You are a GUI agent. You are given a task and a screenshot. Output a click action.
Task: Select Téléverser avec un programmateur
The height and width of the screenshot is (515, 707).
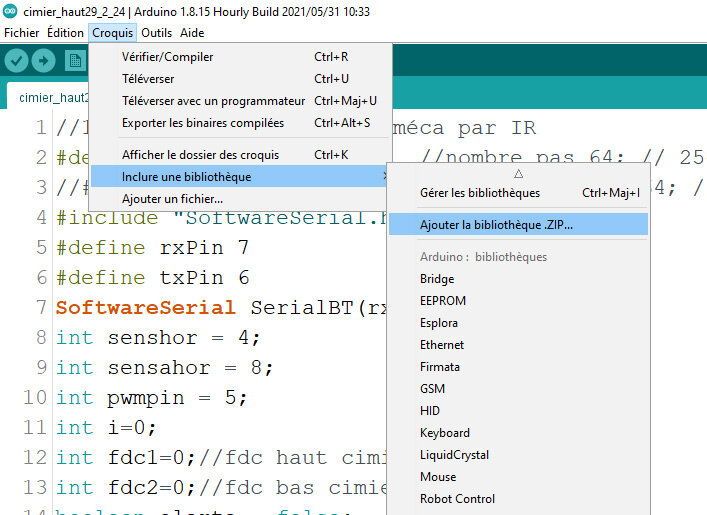240,101
